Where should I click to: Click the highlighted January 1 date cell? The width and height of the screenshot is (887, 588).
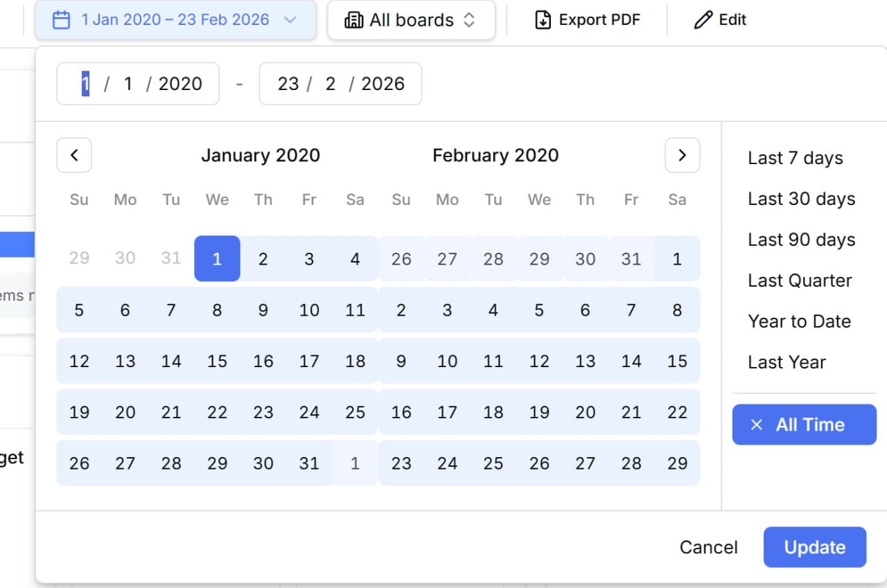(x=217, y=258)
